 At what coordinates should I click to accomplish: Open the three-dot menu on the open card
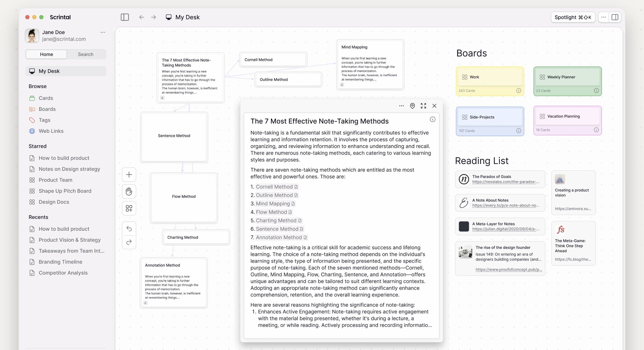click(x=401, y=106)
